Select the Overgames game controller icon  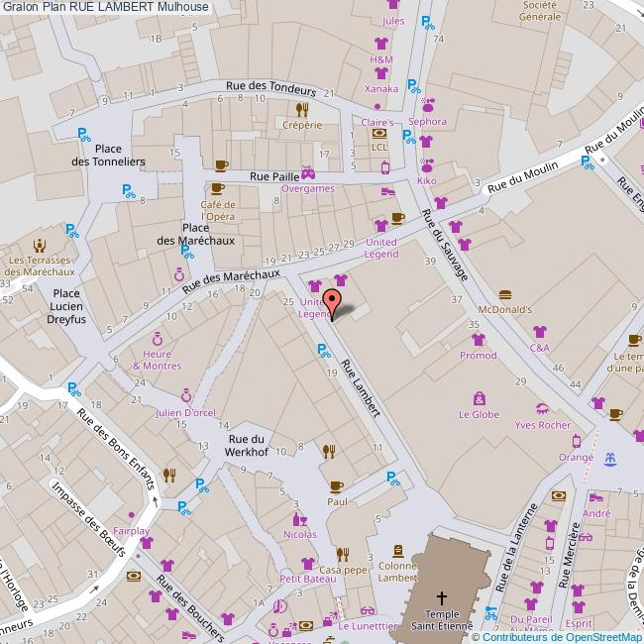pyautogui.click(x=308, y=172)
